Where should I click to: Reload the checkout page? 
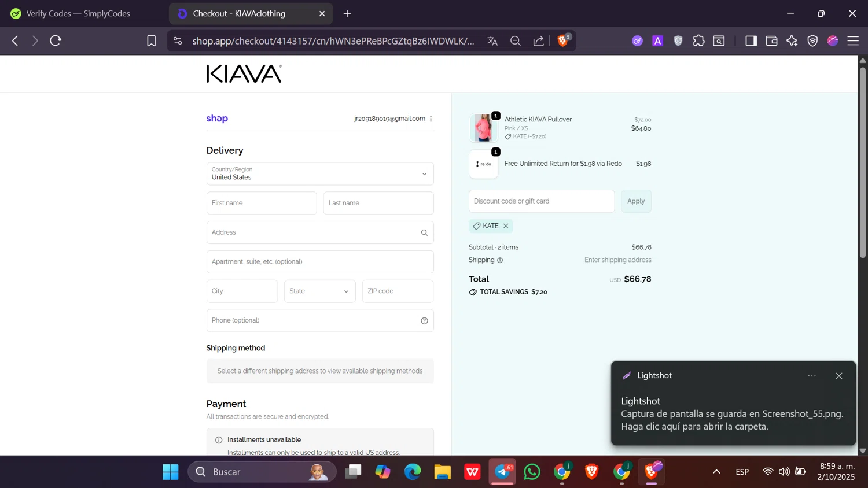(56, 40)
